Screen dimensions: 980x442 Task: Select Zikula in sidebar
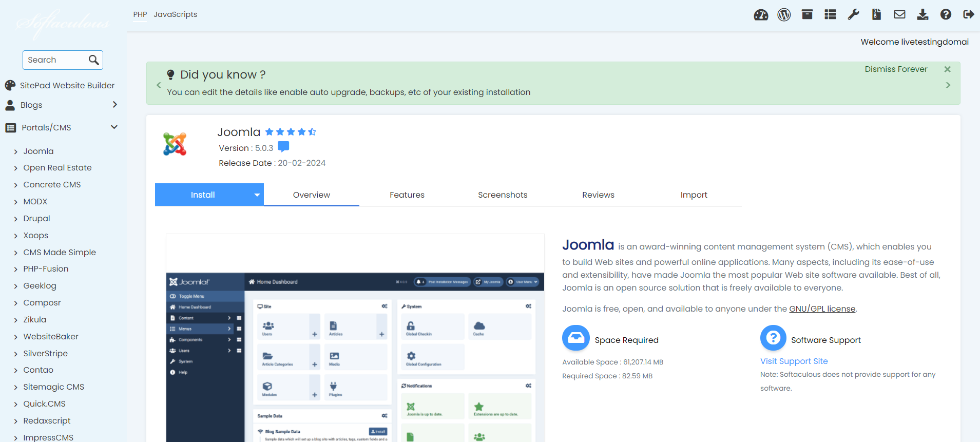34,320
